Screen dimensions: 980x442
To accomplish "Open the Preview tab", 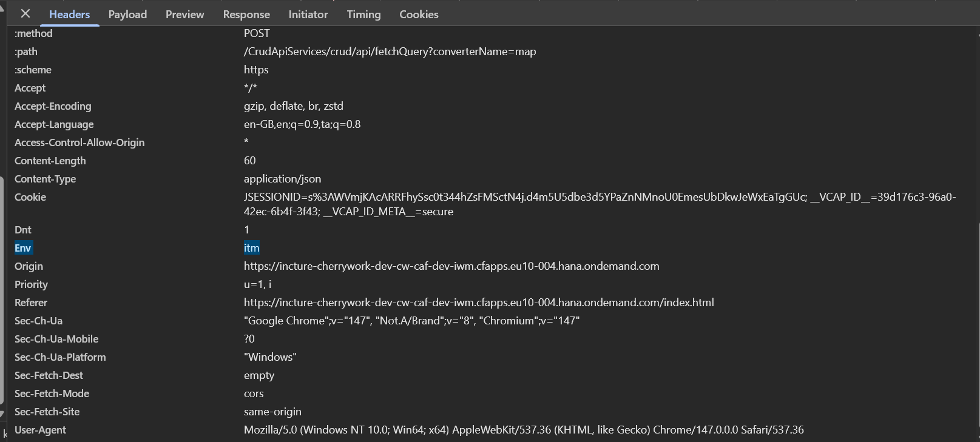I will click(x=184, y=14).
